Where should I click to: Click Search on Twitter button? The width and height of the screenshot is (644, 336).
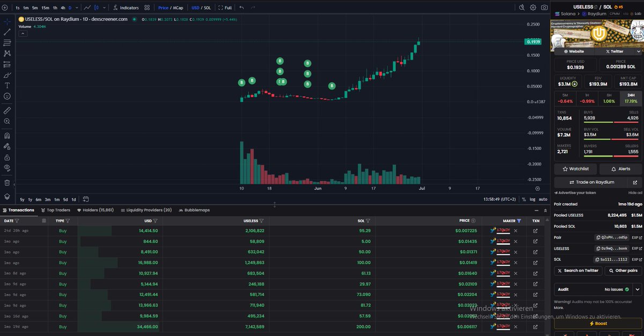tap(578, 271)
